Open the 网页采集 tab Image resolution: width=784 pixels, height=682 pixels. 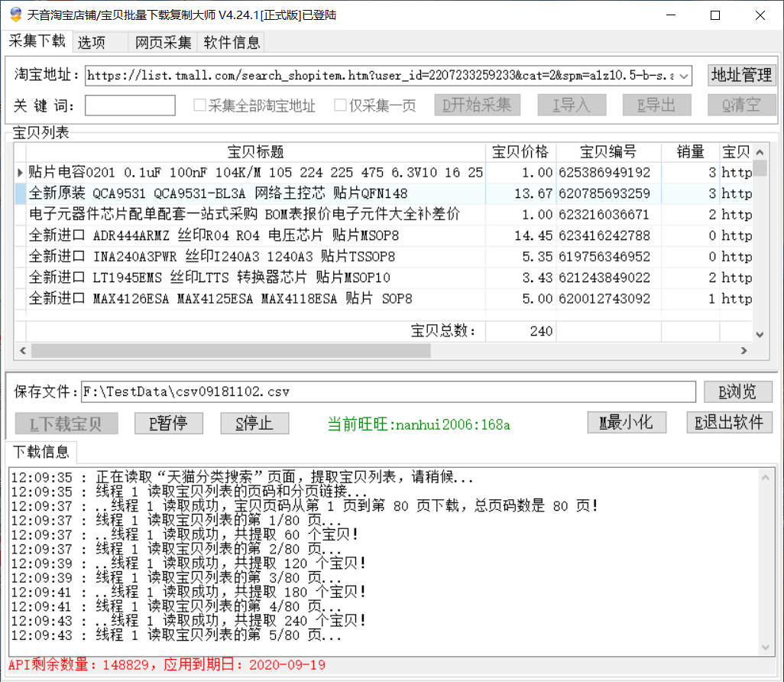point(164,43)
